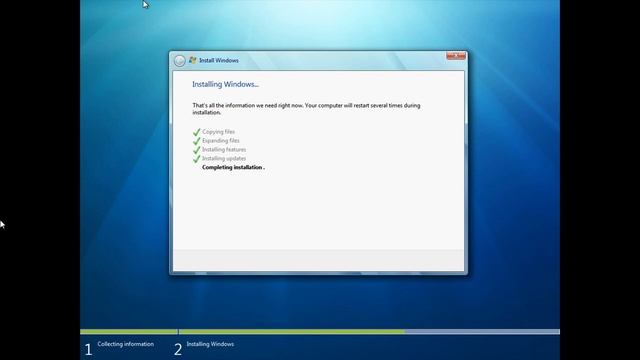Click the 'Collecting information' stage label
The height and width of the screenshot is (360, 640).
click(x=126, y=344)
